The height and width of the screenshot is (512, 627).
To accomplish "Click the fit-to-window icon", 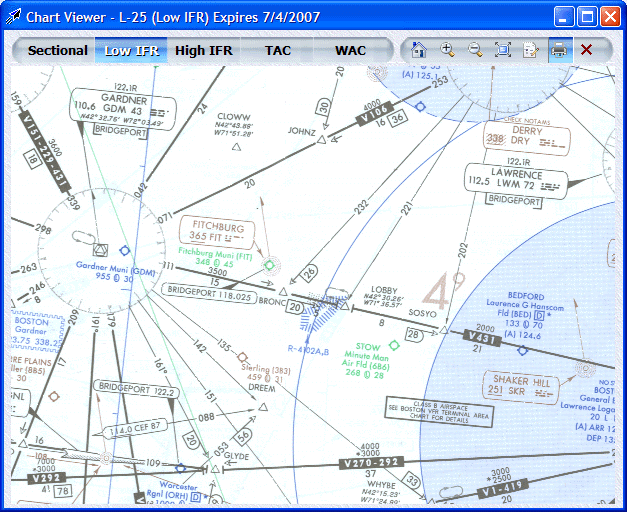I will 503,50.
